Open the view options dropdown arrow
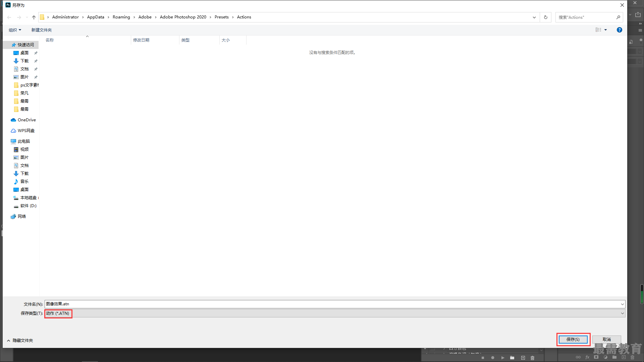Viewport: 644px width, 362px height. click(606, 30)
